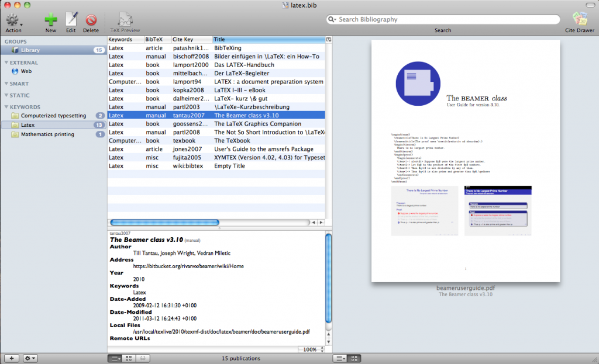This screenshot has width=599, height=364.
Task: Switch side preview to grid view
Action: [x=354, y=358]
